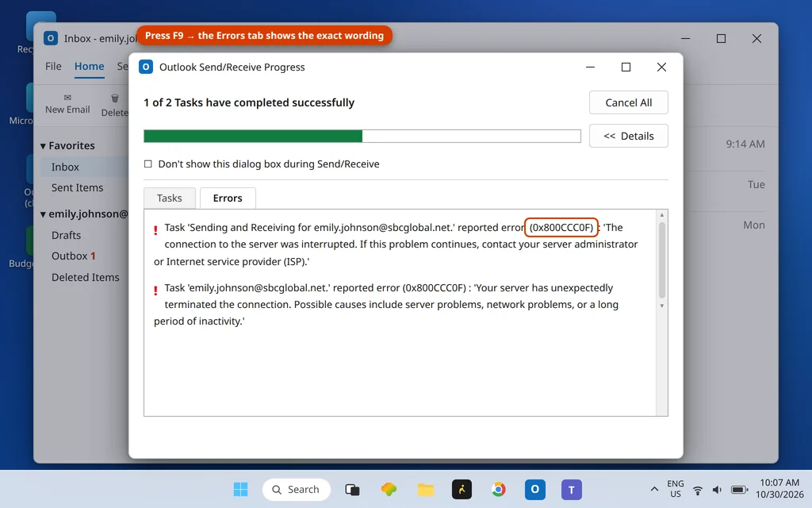The width and height of the screenshot is (812, 508).
Task: Click the scroll up arrow in error list
Action: click(662, 215)
